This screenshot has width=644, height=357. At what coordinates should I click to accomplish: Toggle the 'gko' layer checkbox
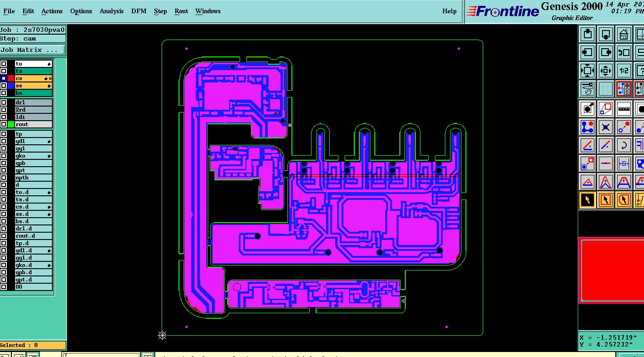(x=4, y=156)
